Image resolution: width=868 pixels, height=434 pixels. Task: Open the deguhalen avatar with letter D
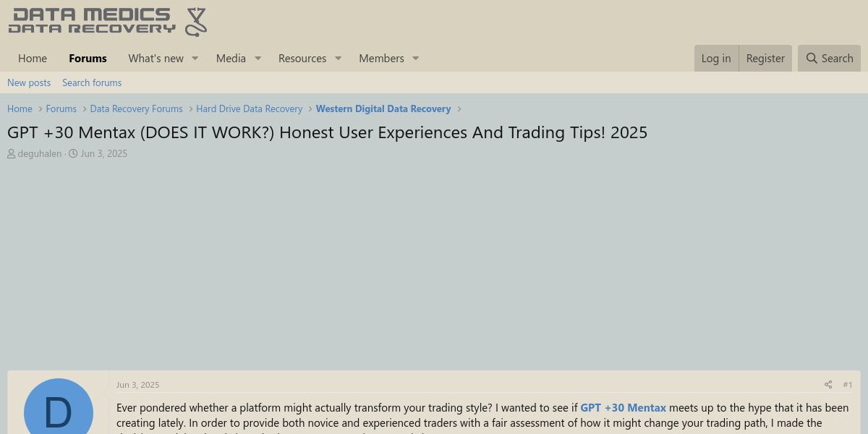[x=59, y=407]
